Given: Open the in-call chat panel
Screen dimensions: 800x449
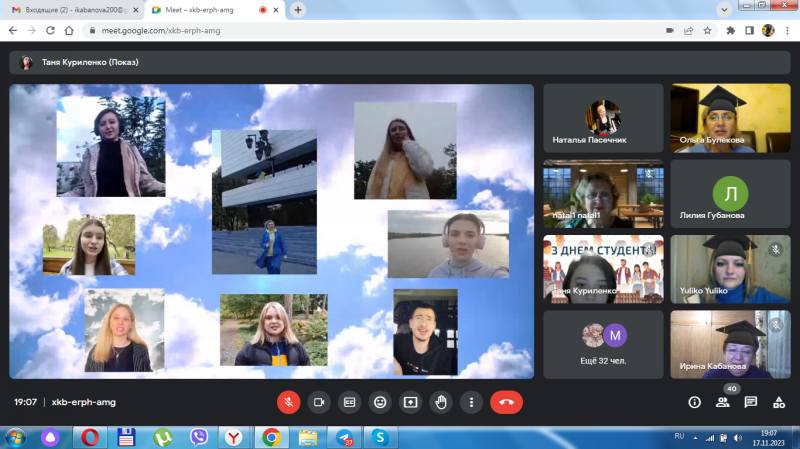Looking at the screenshot, I should point(750,402).
